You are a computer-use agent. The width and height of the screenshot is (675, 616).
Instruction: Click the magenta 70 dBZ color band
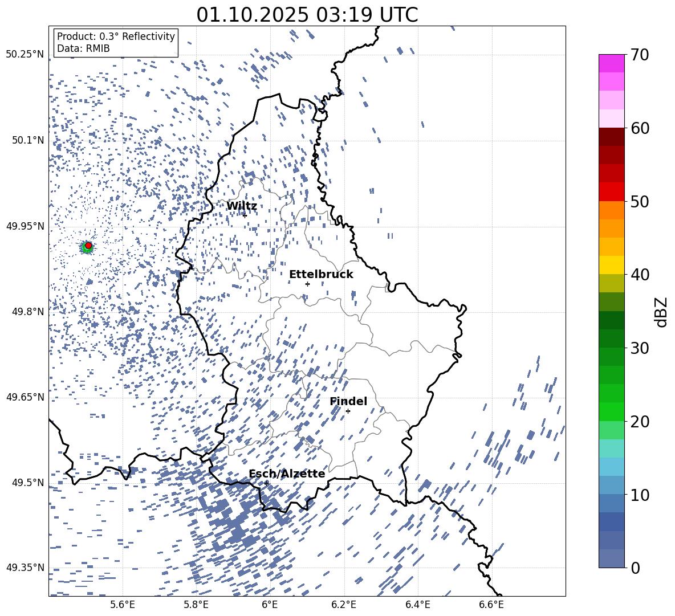click(612, 63)
